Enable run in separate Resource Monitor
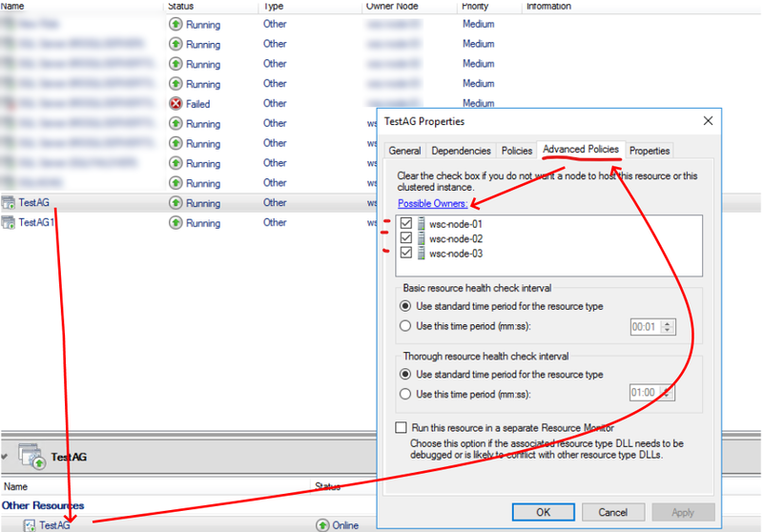763x532 pixels. point(401,427)
